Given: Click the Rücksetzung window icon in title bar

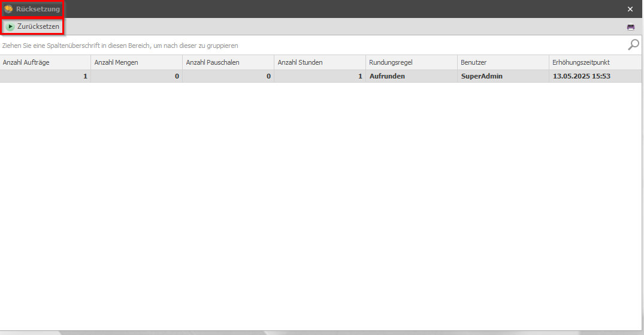Looking at the screenshot, I should 8,9.
